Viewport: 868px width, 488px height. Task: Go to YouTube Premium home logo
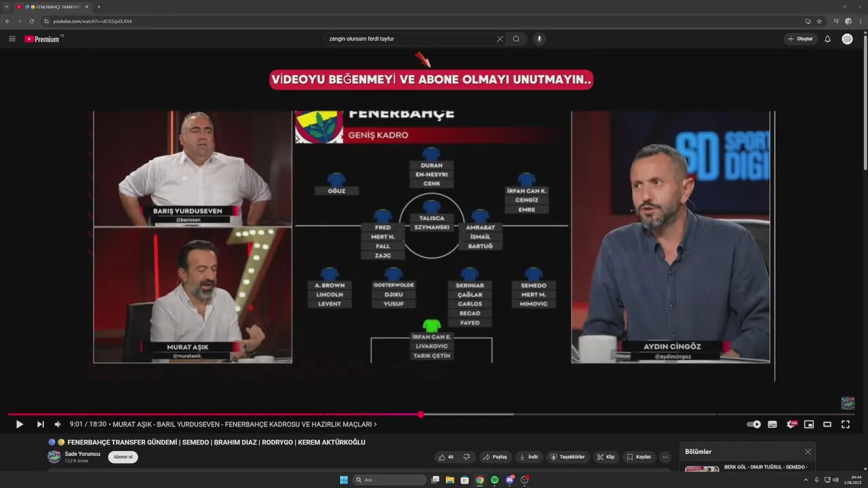tap(42, 39)
